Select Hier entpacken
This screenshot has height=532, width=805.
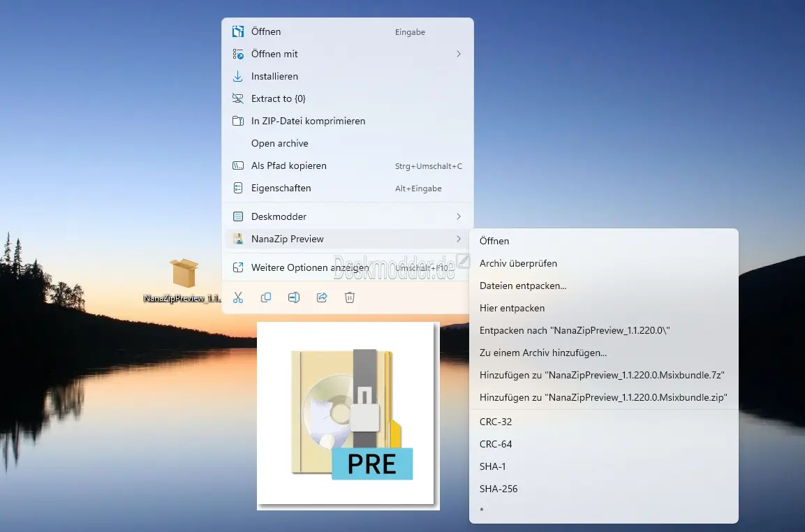(512, 308)
